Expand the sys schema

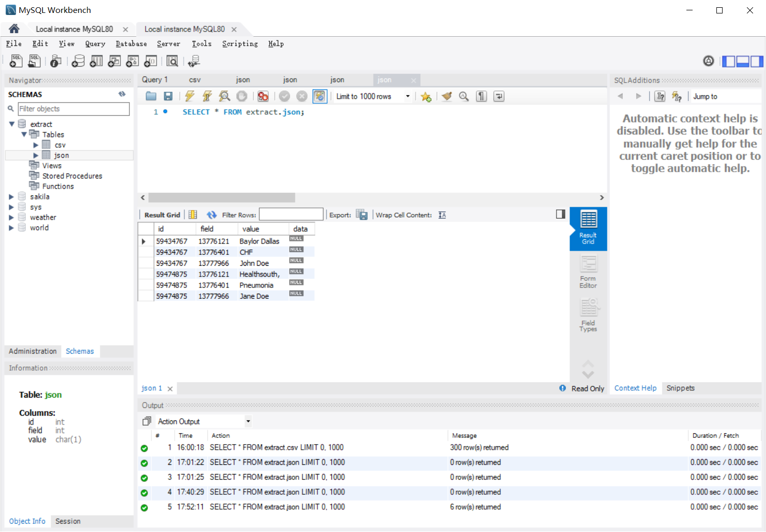[11, 207]
